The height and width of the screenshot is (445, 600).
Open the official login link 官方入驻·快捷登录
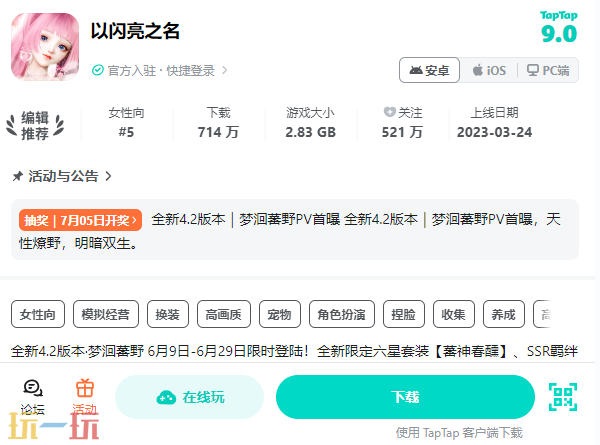pyautogui.click(x=161, y=71)
